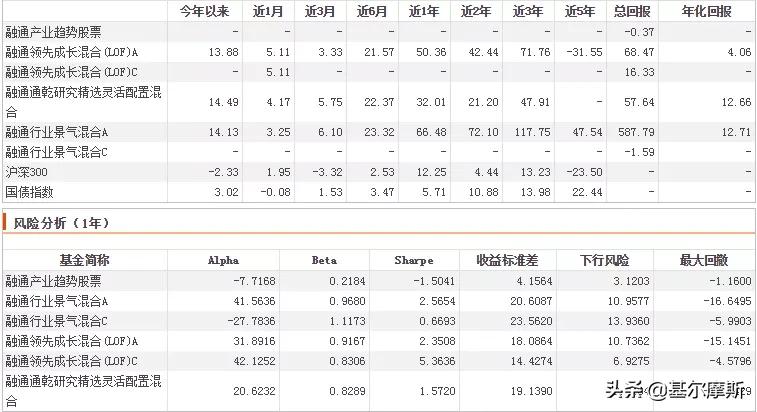The width and height of the screenshot is (757, 412).
Task: Click the 近5年 column header
Action: [x=580, y=11]
